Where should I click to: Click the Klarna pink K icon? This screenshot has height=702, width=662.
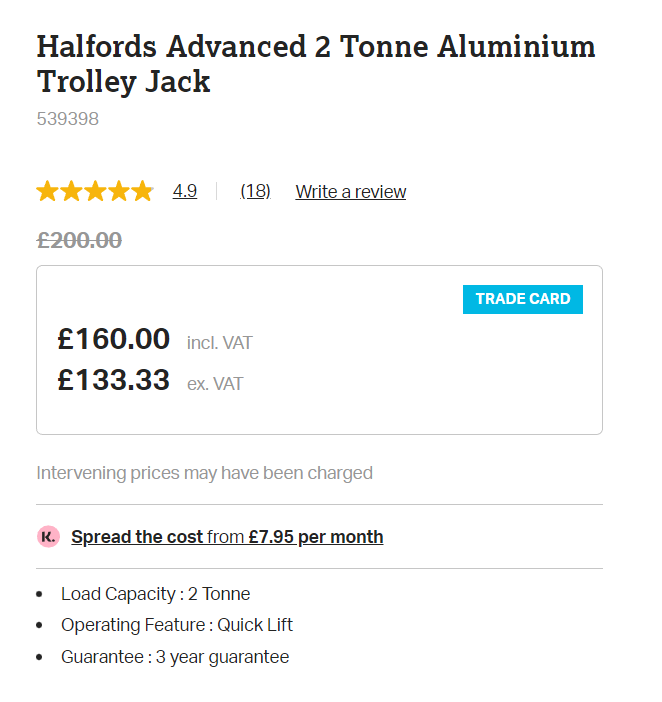click(x=48, y=537)
